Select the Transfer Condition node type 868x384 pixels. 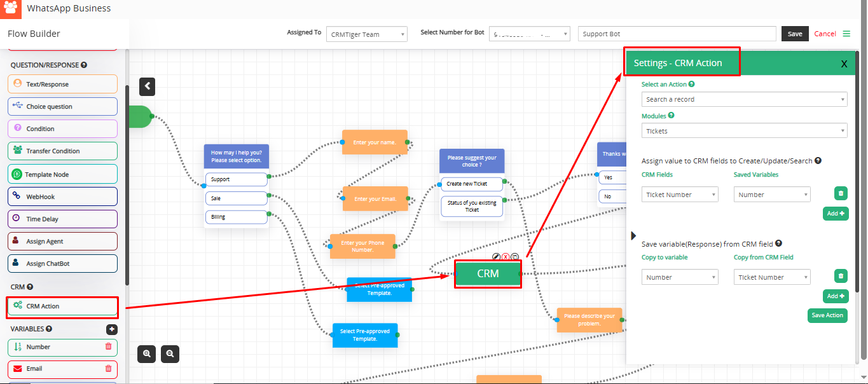point(63,151)
